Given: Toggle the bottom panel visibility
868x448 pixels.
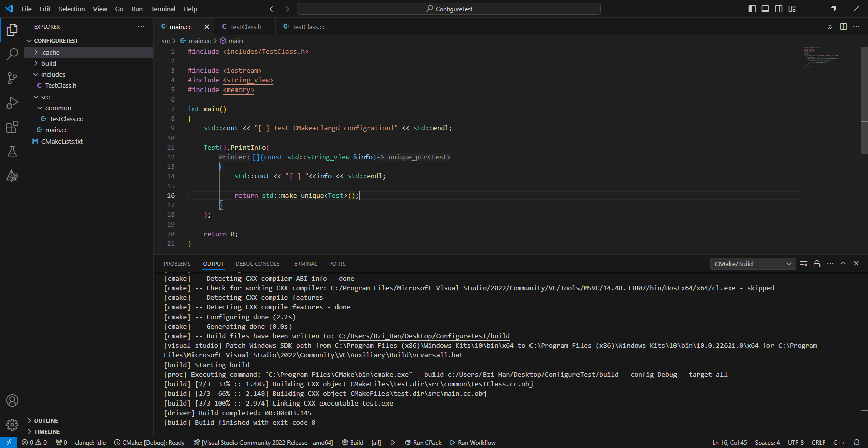Looking at the screenshot, I should [765, 9].
